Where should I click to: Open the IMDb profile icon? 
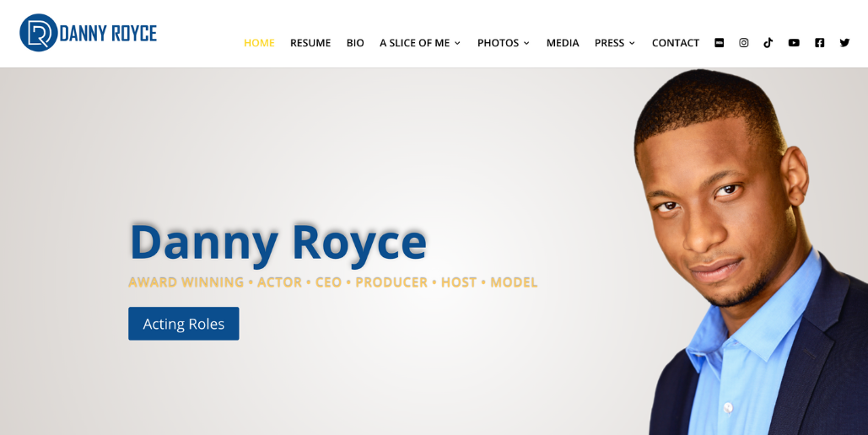[719, 43]
